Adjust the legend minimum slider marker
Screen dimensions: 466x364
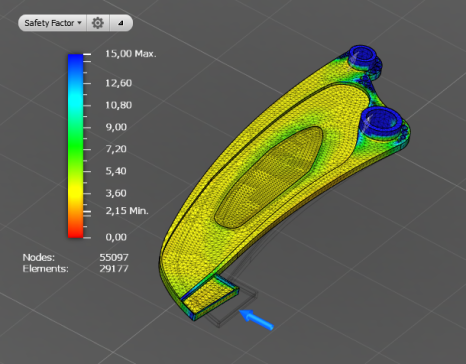tap(87, 211)
